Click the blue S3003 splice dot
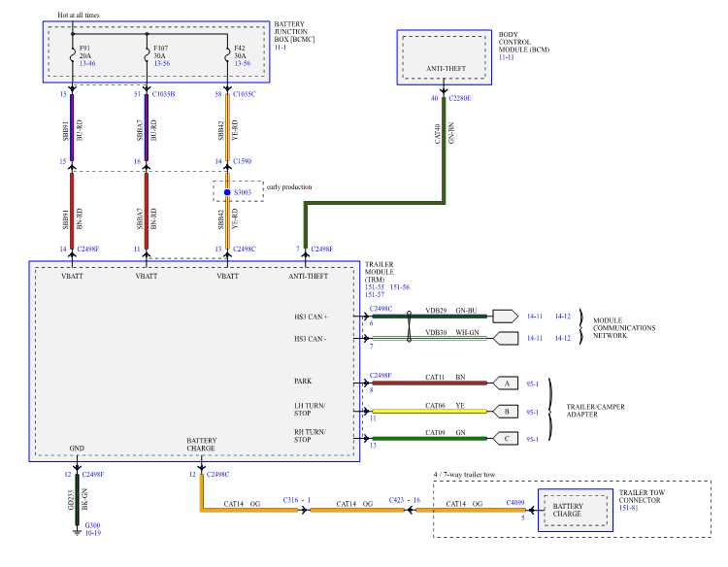Screen dimensions: 728x567 (227, 192)
